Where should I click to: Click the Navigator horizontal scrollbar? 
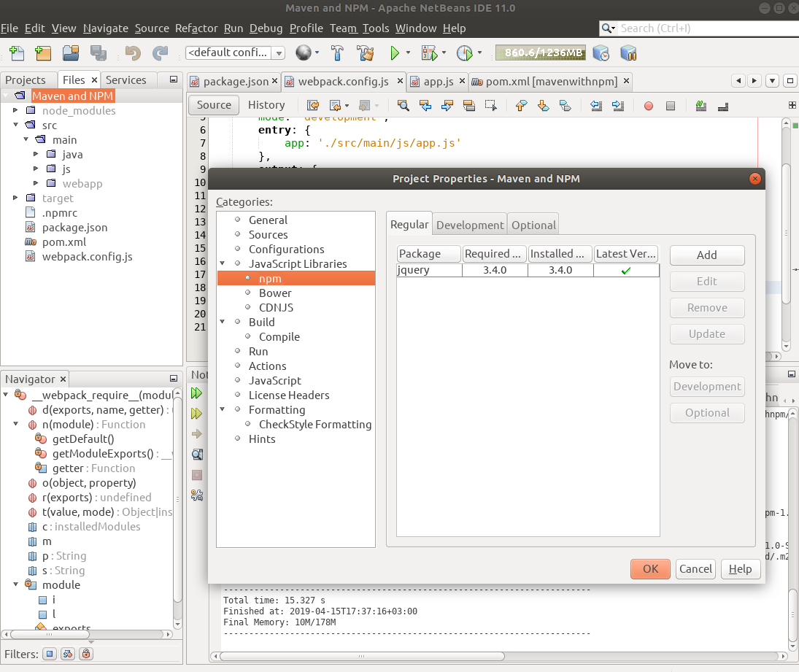pos(50,634)
